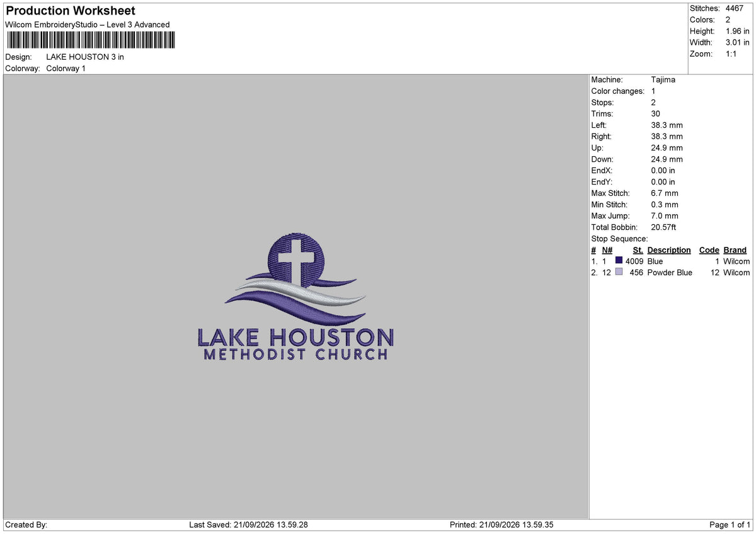This screenshot has height=534, width=756.
Task: Click the 'Colorway 1' value
Action: pos(66,68)
